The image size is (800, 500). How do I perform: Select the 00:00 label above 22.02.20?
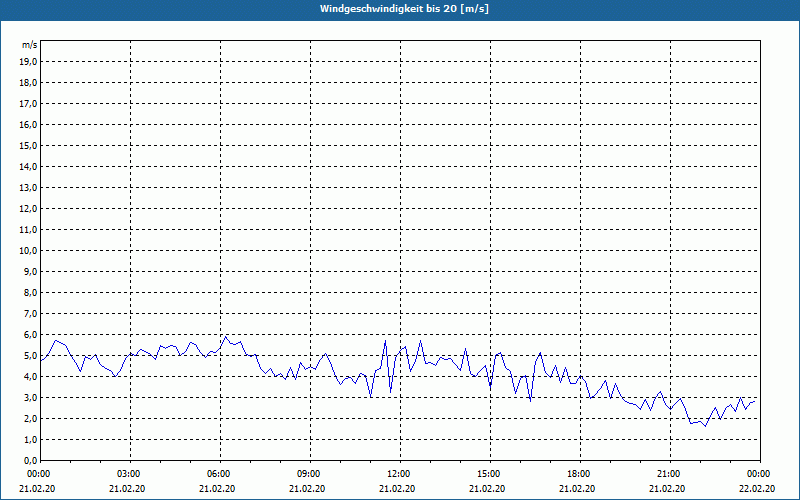[760, 474]
